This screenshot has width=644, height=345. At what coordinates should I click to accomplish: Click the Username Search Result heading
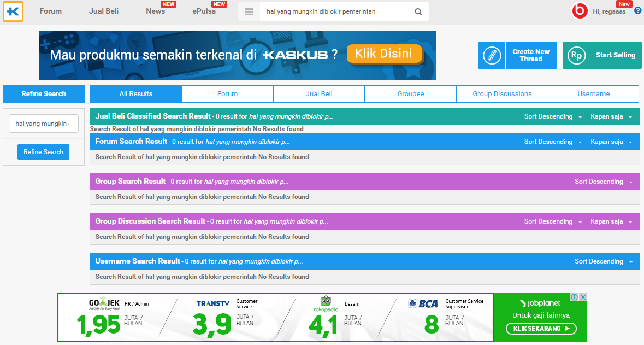138,261
